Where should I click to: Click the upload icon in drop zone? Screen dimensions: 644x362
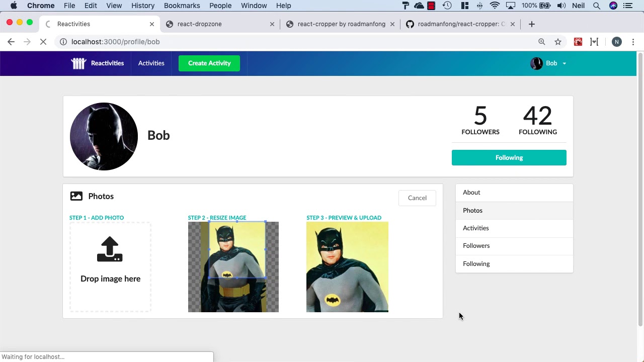pyautogui.click(x=110, y=249)
